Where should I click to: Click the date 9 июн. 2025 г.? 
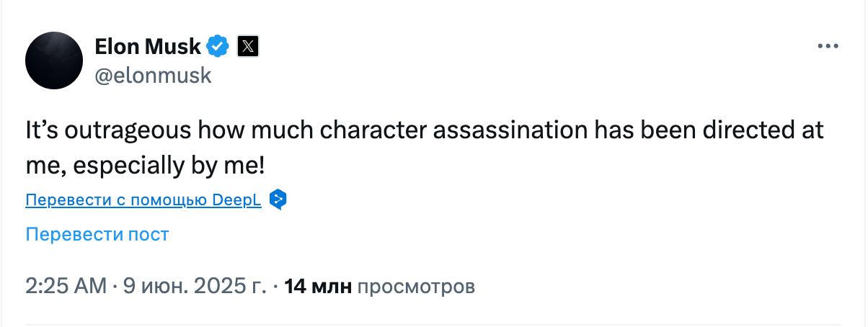pyautogui.click(x=195, y=287)
